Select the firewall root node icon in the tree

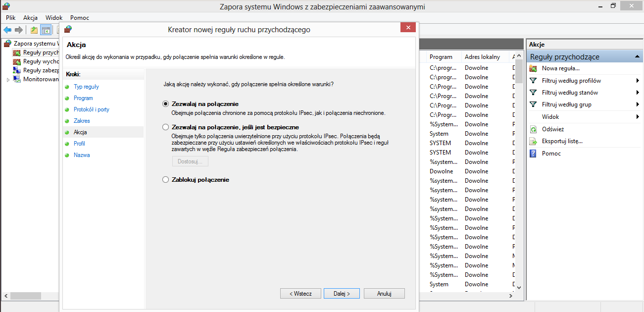tap(8, 44)
